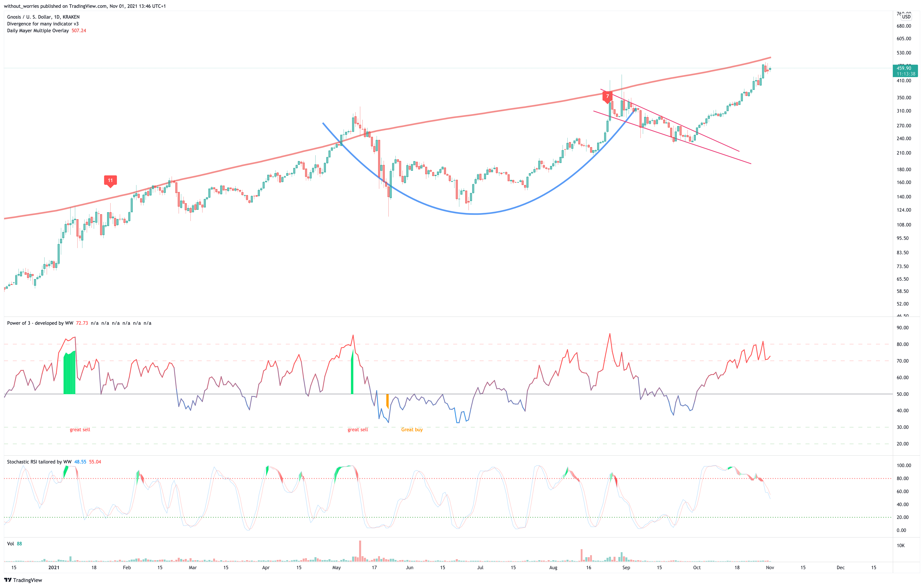924x587 pixels.
Task: Click 'Stochastic RSI tailored by WW' label
Action: pyautogui.click(x=39, y=461)
